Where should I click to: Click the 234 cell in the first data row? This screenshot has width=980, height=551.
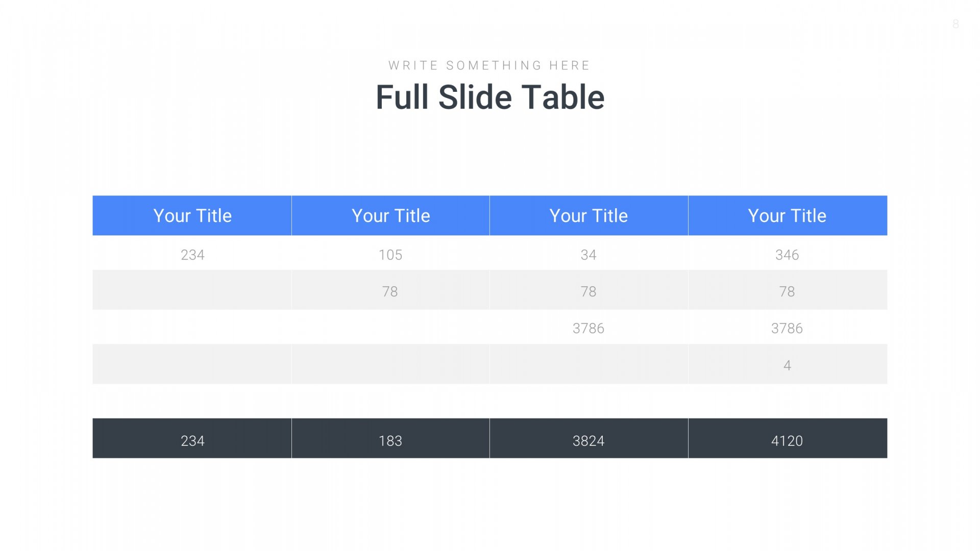coord(192,255)
